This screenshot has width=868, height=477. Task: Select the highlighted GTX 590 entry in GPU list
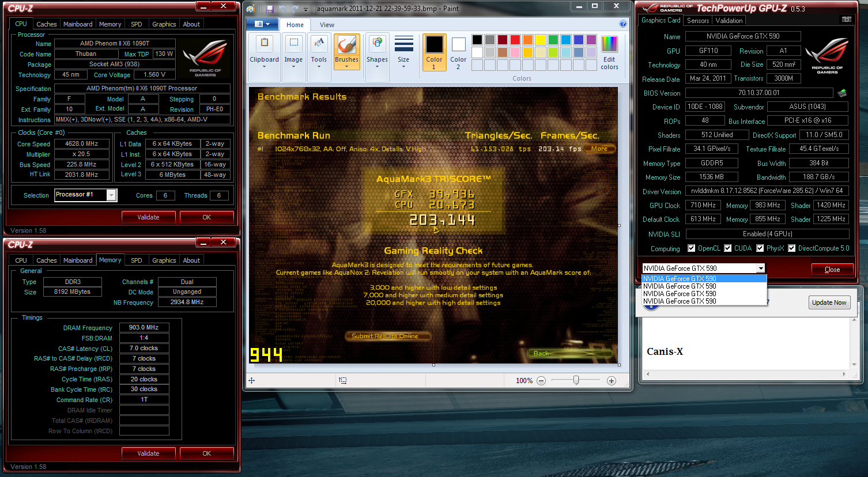coord(704,279)
